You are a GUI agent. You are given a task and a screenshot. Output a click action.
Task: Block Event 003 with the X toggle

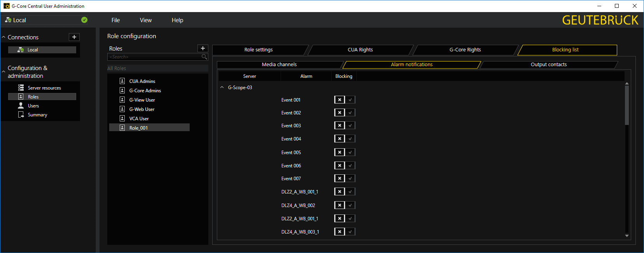click(x=340, y=125)
